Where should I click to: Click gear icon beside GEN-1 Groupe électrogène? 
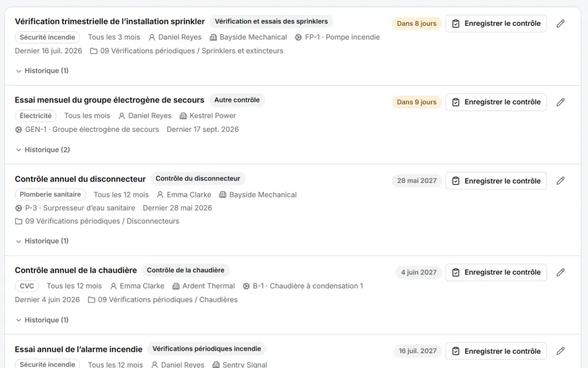tap(18, 129)
